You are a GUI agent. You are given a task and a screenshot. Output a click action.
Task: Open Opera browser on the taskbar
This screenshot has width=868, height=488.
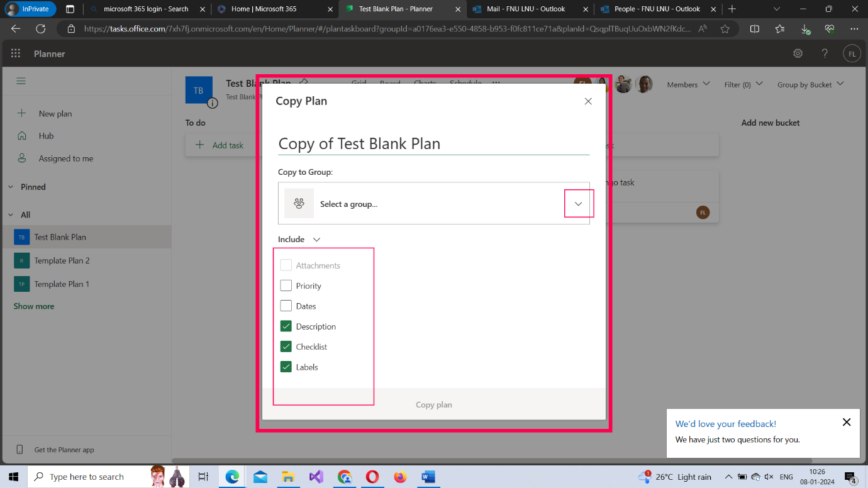(372, 477)
